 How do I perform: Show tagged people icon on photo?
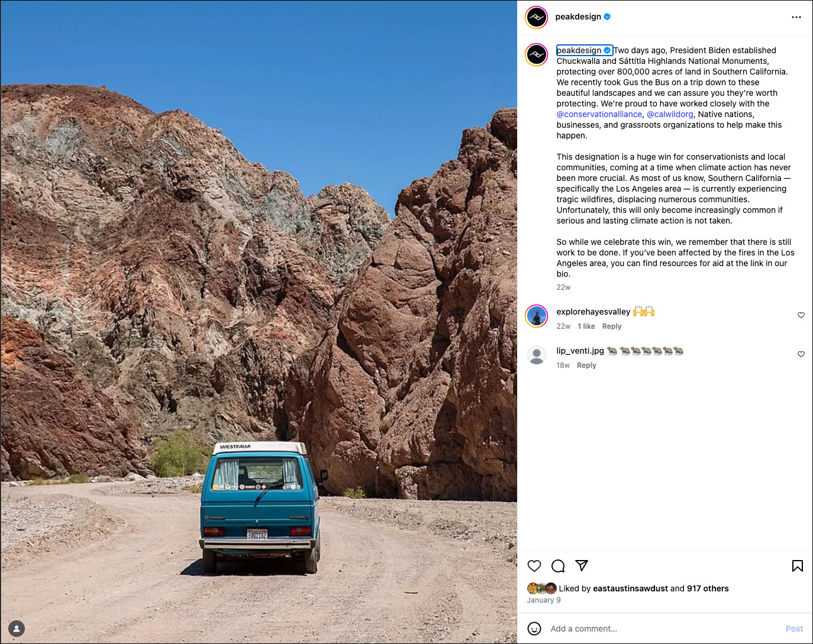tap(17, 629)
